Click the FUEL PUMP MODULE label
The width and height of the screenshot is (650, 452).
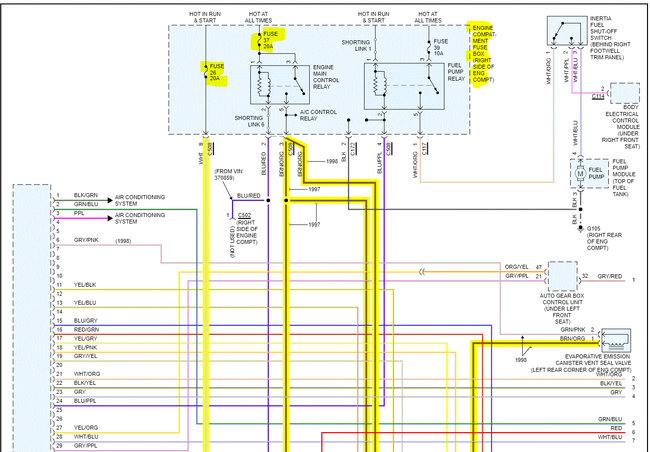pyautogui.click(x=623, y=177)
